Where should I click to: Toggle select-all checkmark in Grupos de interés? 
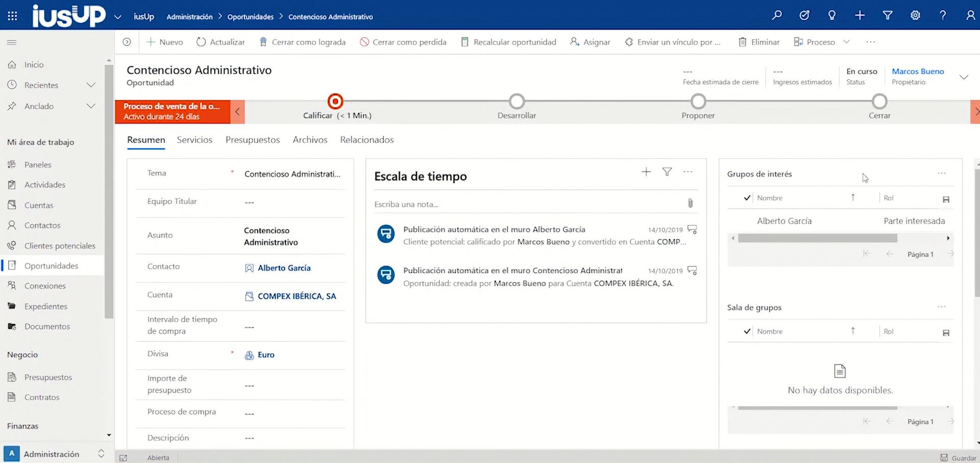point(747,198)
